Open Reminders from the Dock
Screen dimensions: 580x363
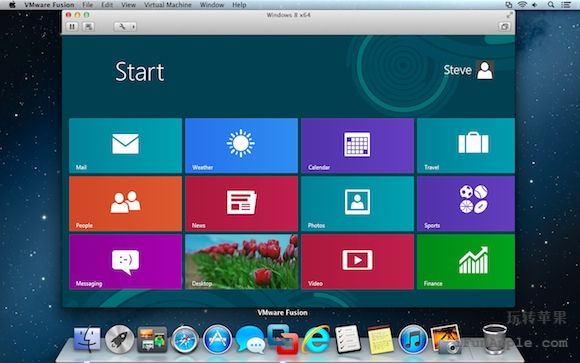pos(348,339)
